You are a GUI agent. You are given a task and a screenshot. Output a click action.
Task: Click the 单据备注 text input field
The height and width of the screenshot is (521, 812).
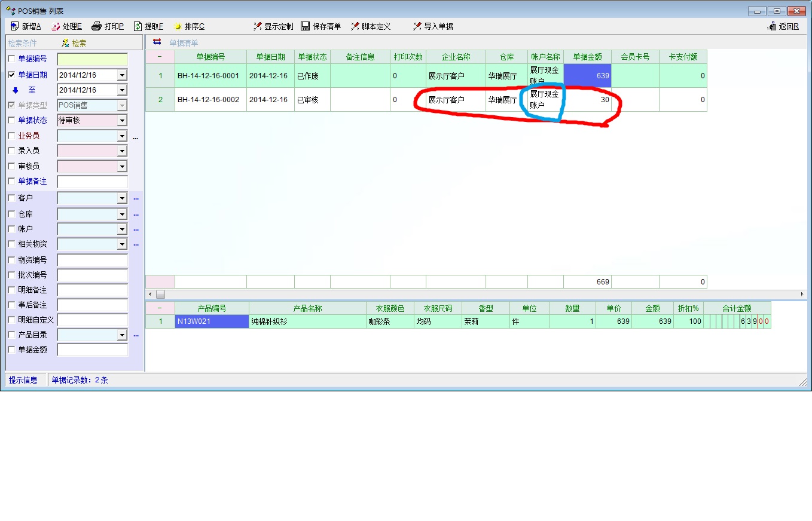93,182
